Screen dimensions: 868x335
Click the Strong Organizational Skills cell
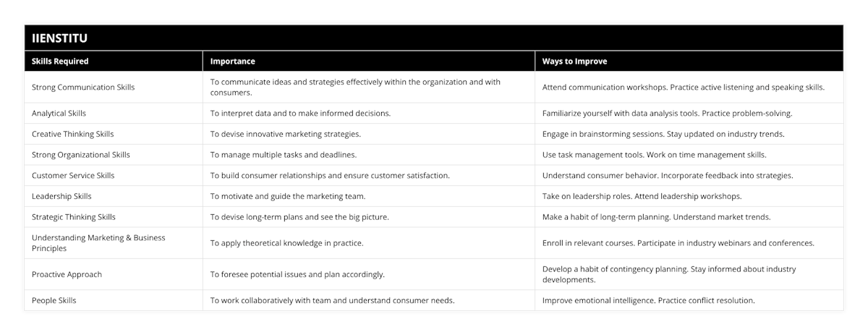tap(81, 155)
